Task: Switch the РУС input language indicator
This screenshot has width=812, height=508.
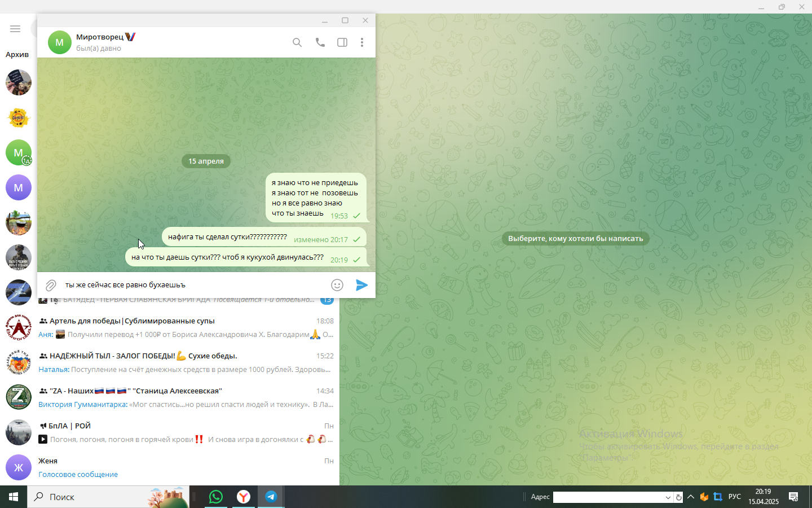Action: point(735,497)
